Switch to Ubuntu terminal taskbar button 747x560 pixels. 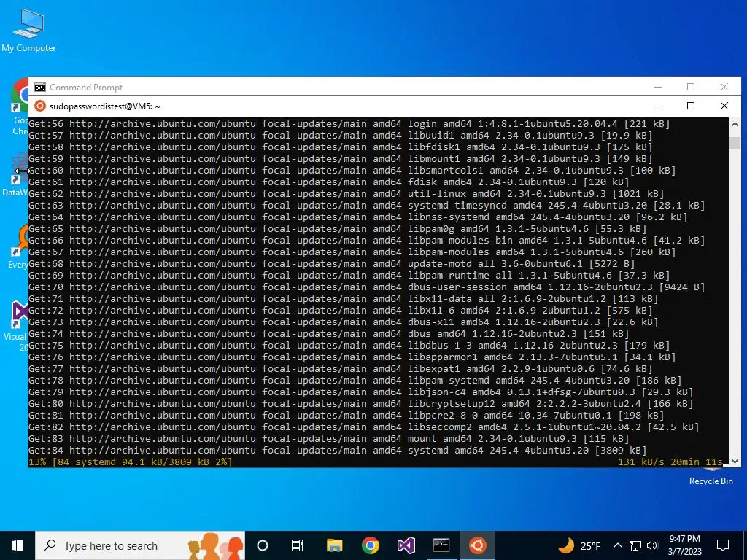tap(477, 545)
